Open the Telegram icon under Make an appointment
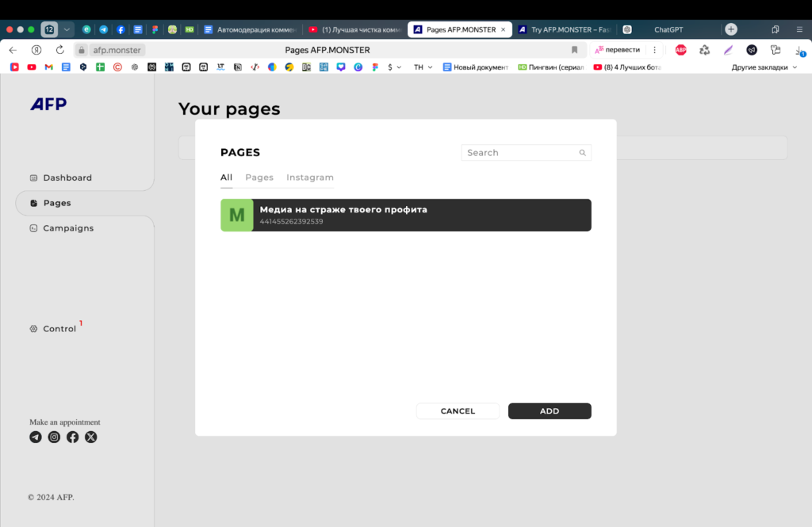The width and height of the screenshot is (812, 527). [x=36, y=437]
